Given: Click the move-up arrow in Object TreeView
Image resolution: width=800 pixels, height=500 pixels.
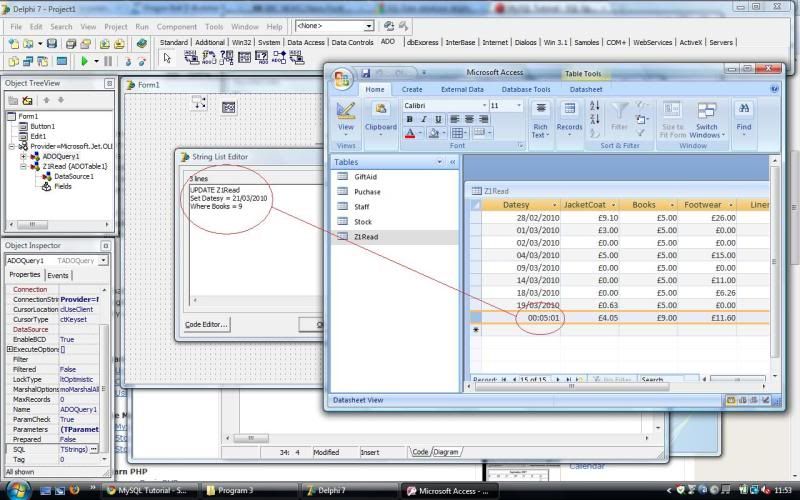Looking at the screenshot, I should coord(46,101).
